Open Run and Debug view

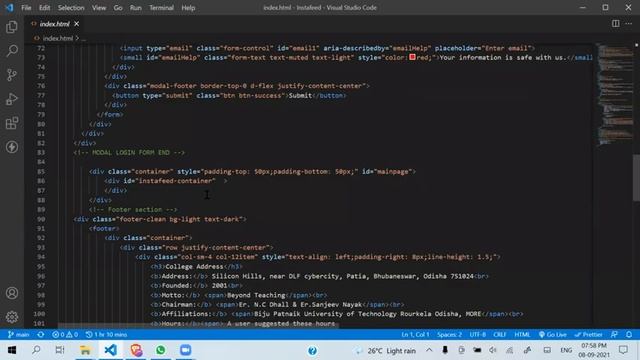(12, 99)
